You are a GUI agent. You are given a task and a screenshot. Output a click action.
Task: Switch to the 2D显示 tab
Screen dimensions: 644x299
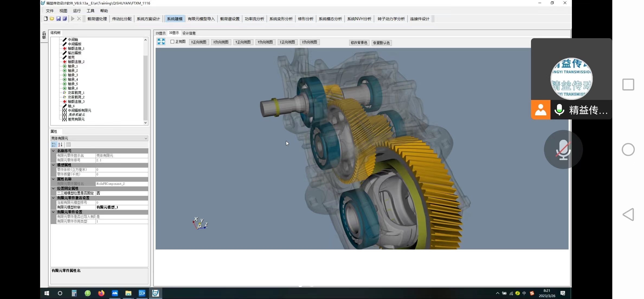pos(160,33)
